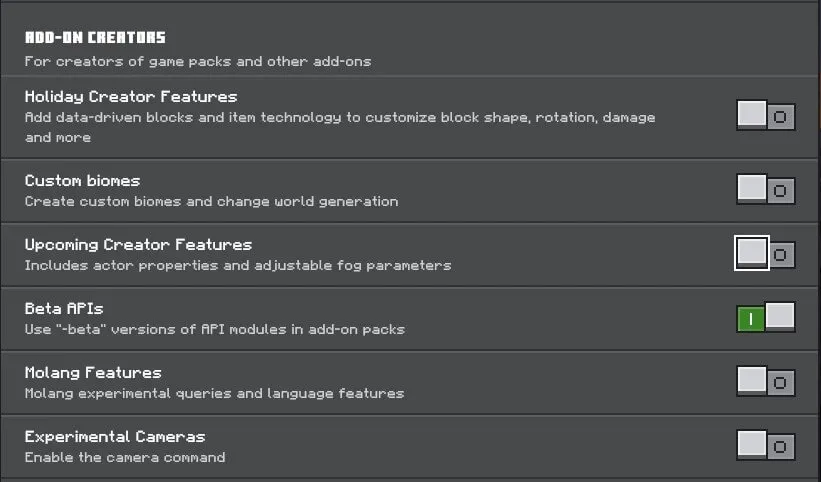Select the 'Use -beta versions' description

click(x=215, y=329)
